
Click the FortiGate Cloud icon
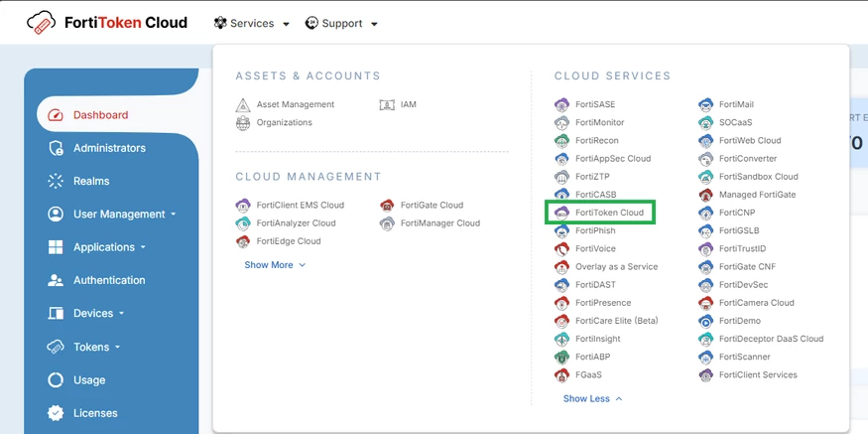[387, 206]
